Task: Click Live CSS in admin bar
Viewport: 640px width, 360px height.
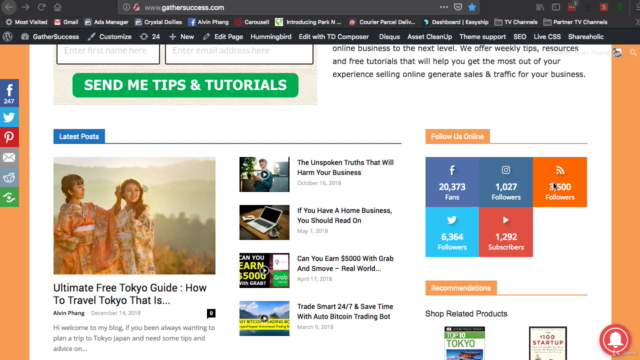Action: pyautogui.click(x=547, y=37)
